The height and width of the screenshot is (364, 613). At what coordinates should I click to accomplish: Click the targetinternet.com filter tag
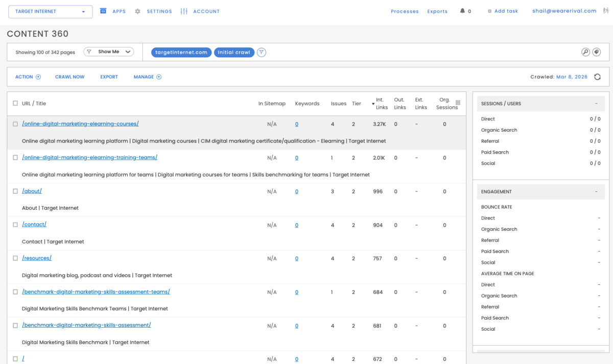click(x=181, y=52)
